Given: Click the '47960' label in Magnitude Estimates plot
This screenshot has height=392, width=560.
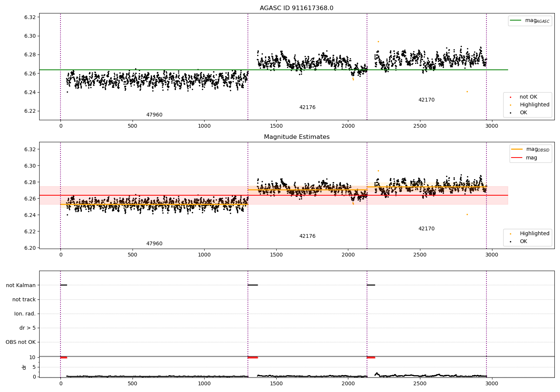Looking at the screenshot, I should coord(154,244).
